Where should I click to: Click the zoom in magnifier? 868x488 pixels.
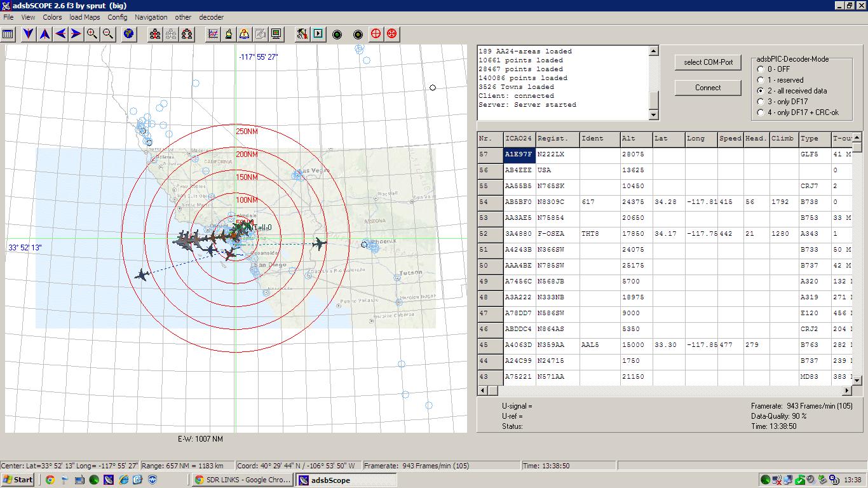click(x=92, y=34)
